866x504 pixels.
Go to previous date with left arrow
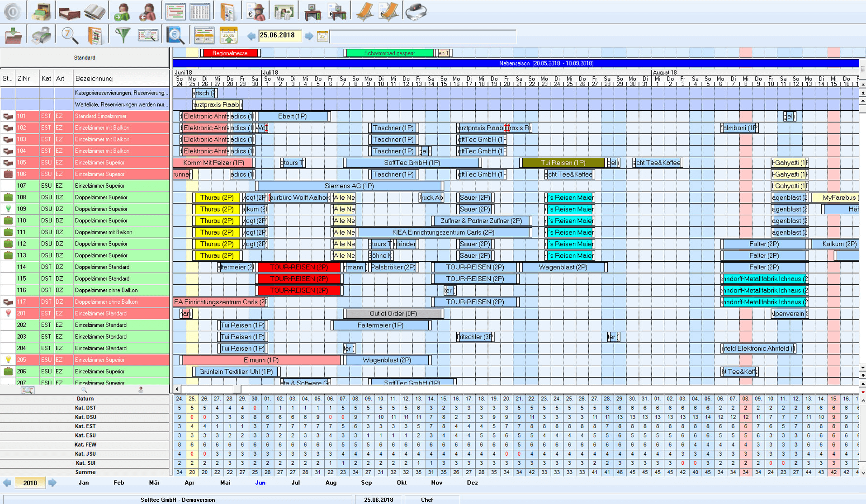click(251, 36)
